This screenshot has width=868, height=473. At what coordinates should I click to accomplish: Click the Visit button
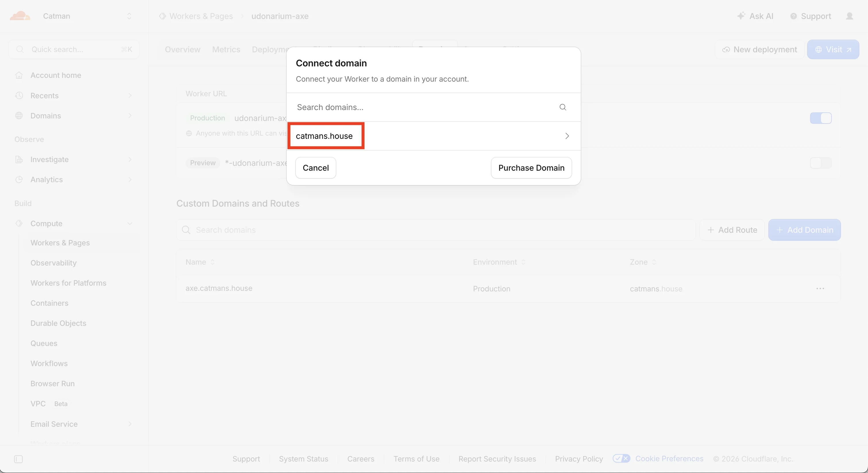[x=833, y=49]
